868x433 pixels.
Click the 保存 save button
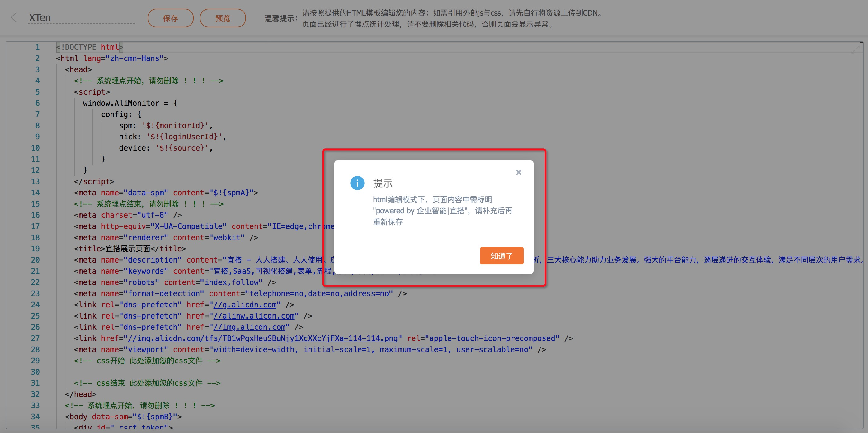pyautogui.click(x=171, y=18)
